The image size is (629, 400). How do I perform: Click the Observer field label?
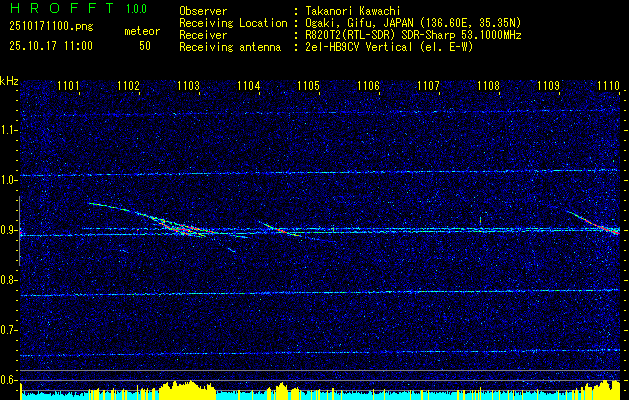click(x=203, y=11)
